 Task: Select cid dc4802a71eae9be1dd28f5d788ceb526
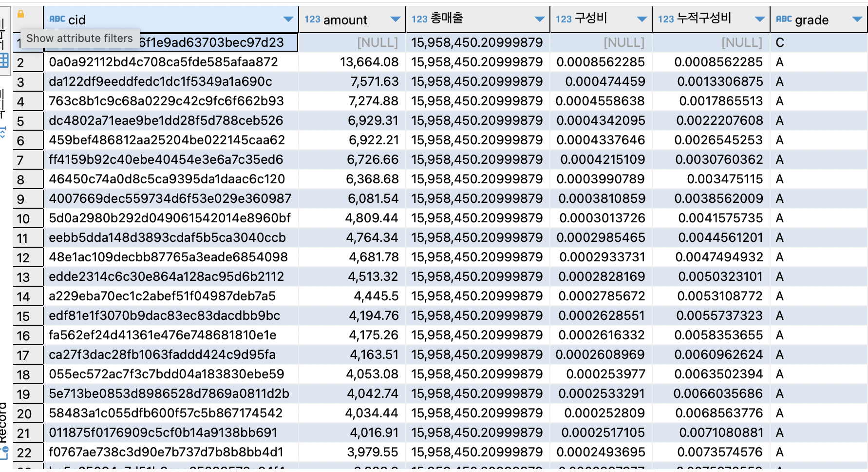pos(171,120)
